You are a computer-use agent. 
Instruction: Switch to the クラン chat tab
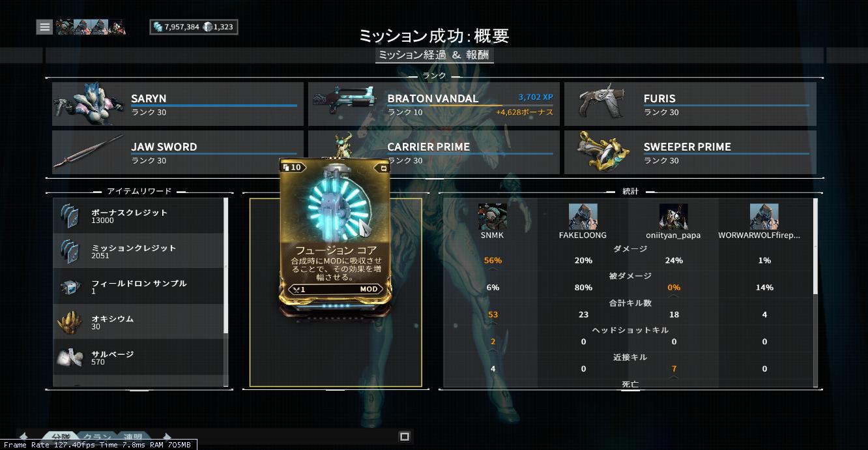point(96,437)
